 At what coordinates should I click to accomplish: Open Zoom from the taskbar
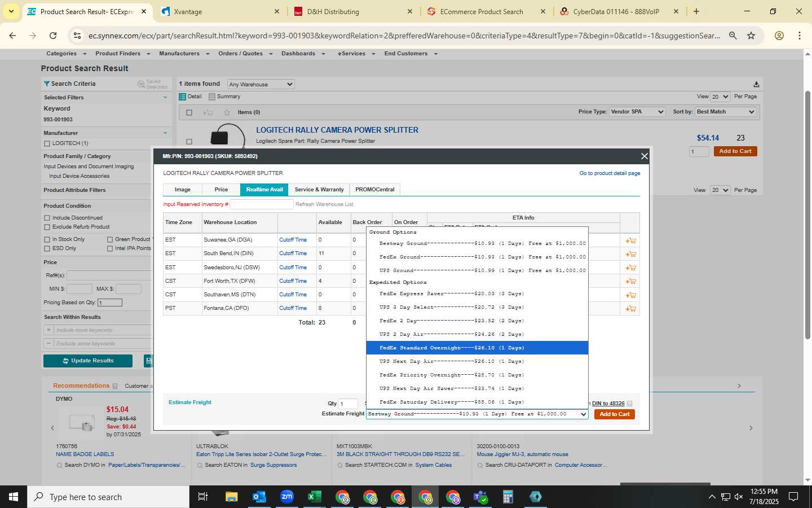(x=287, y=497)
